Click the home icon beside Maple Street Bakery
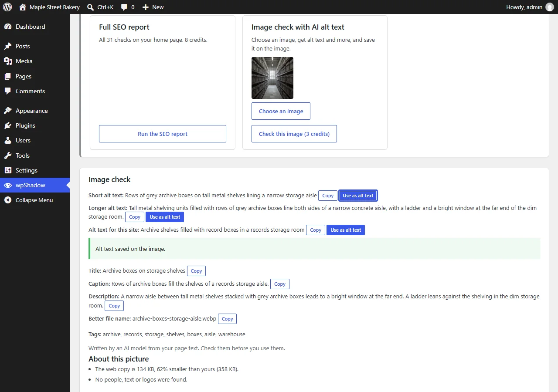558x392 pixels. point(23,7)
